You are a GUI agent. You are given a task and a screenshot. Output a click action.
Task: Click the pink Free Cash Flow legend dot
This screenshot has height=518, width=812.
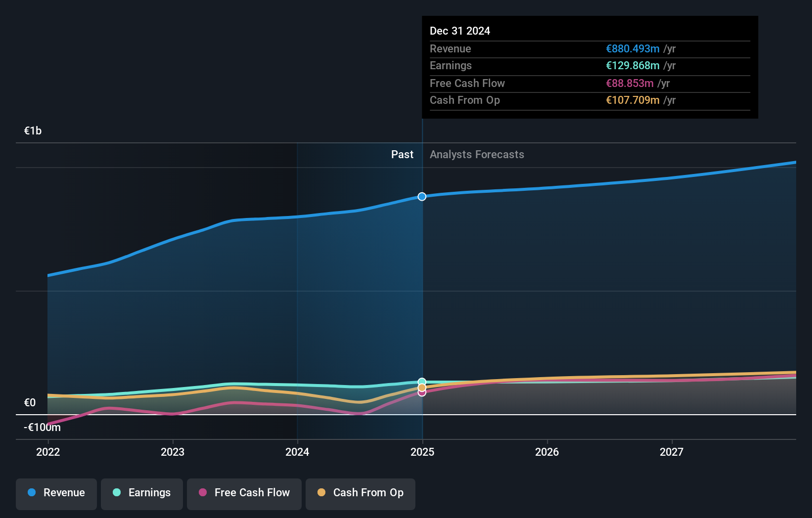click(203, 493)
